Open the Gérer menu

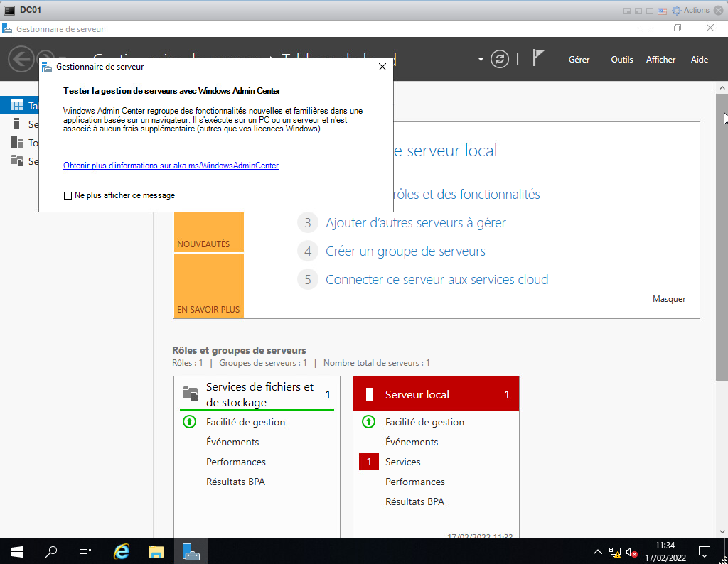[x=579, y=60]
